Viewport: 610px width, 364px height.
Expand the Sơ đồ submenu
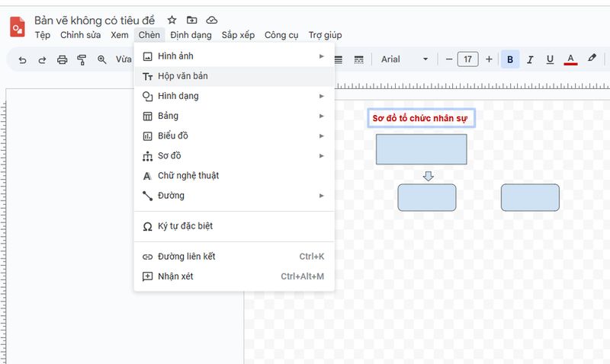234,156
